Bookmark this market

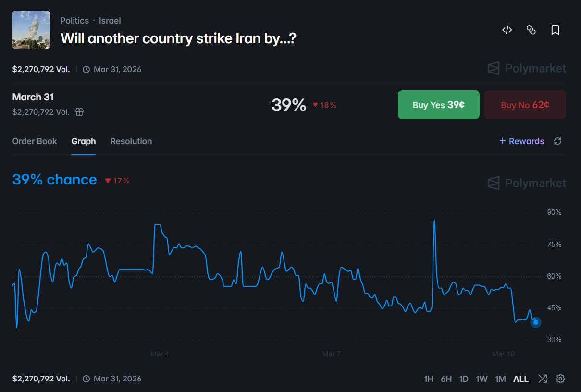click(x=555, y=30)
